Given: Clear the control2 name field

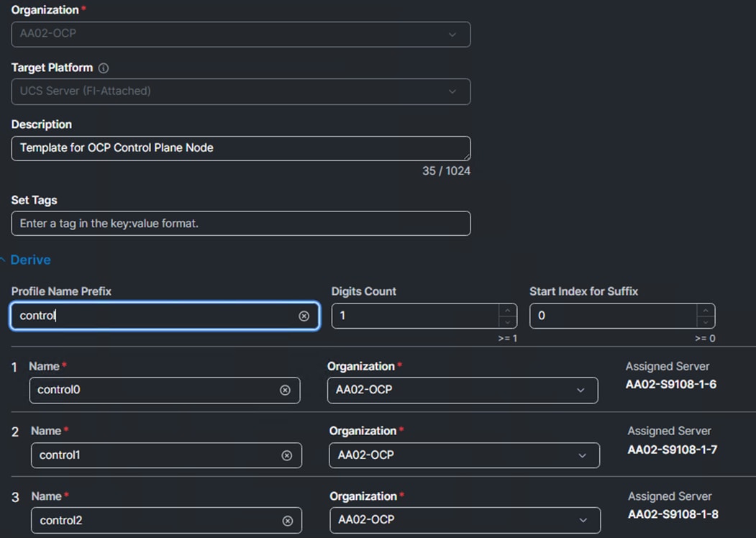Looking at the screenshot, I should (287, 521).
